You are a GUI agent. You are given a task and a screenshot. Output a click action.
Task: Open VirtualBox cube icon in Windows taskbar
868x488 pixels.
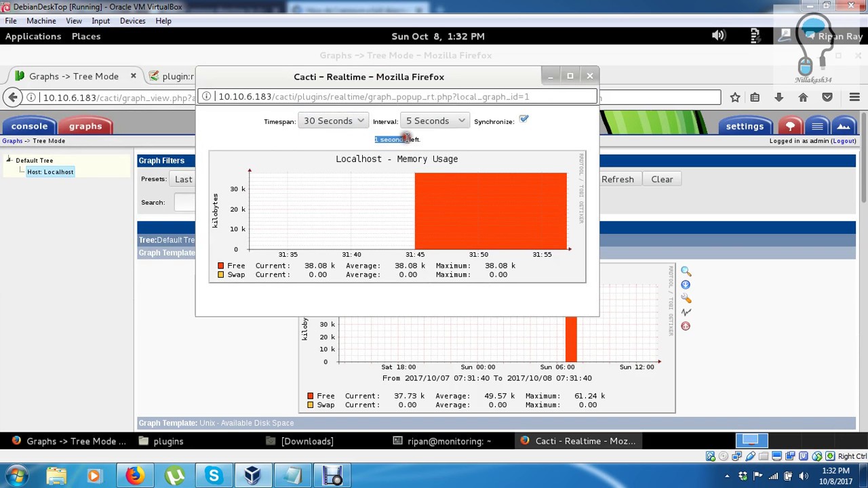tap(253, 476)
